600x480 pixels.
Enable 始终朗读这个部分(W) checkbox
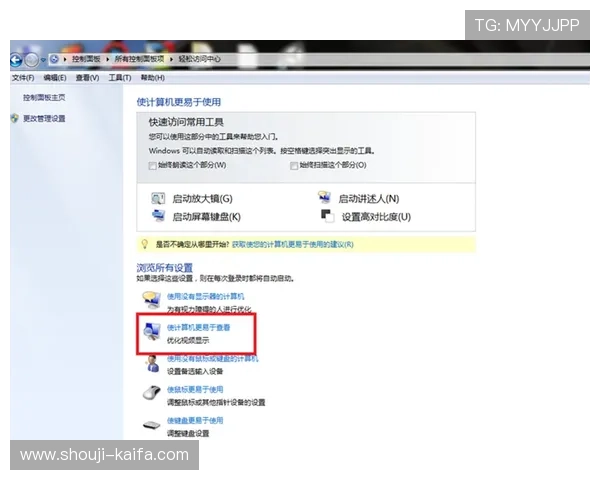pos(152,166)
